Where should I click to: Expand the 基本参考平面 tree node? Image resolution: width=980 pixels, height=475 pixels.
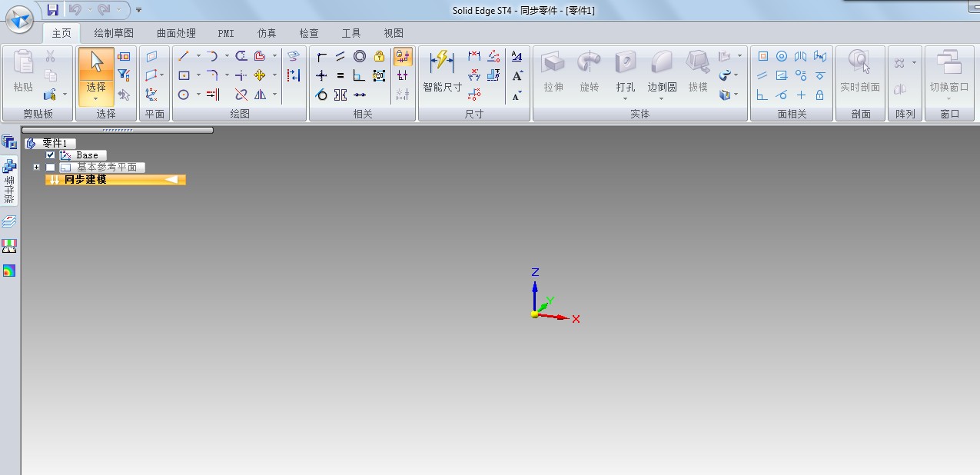(36, 168)
